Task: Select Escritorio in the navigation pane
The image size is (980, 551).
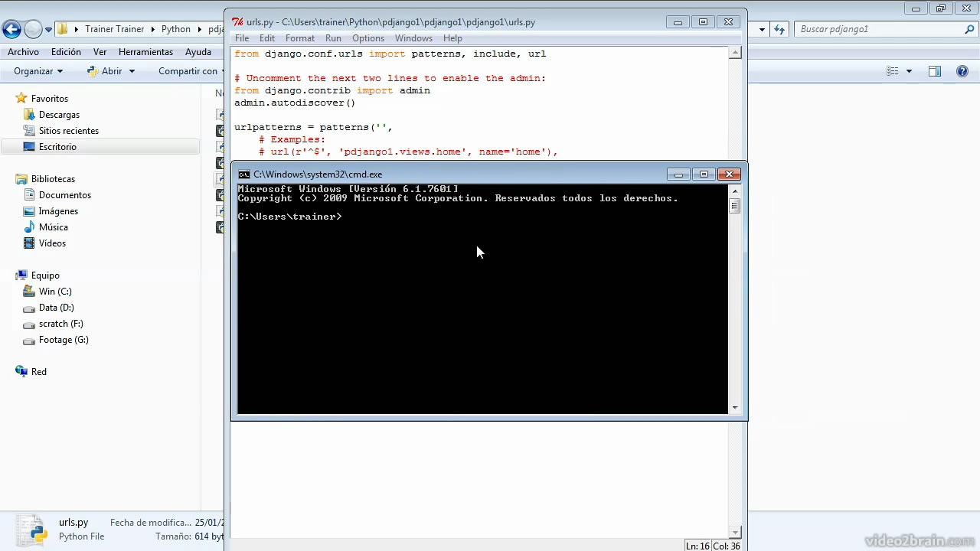Action: coord(57,147)
